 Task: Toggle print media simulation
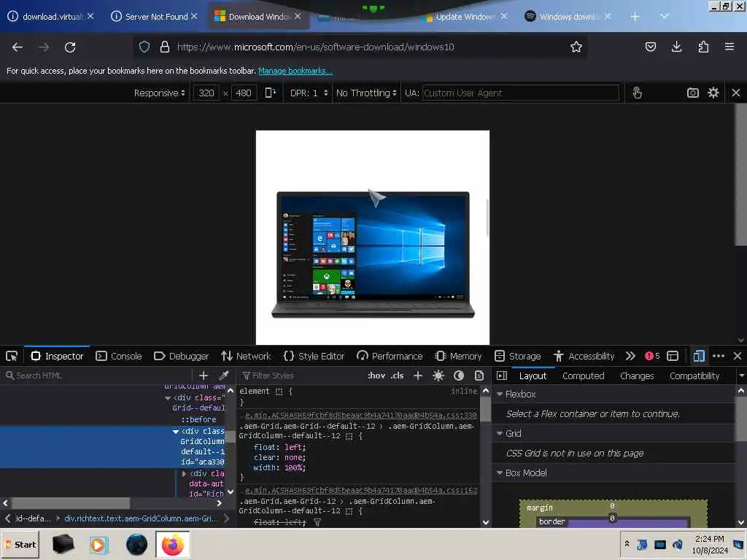[x=479, y=376]
